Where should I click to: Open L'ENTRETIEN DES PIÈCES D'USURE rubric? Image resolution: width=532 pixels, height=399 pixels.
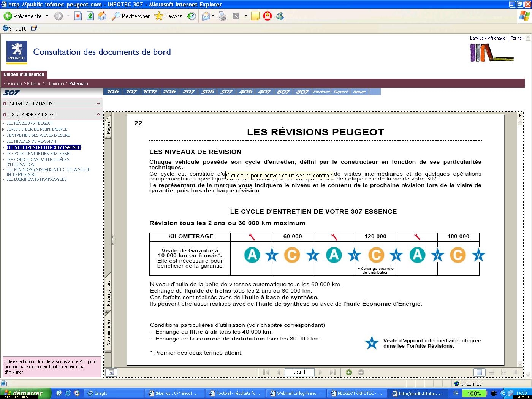tap(38, 135)
